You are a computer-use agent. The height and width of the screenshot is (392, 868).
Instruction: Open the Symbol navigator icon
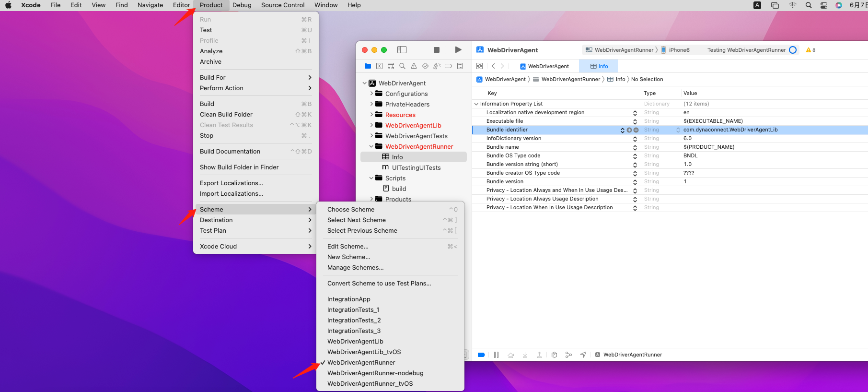(391, 66)
